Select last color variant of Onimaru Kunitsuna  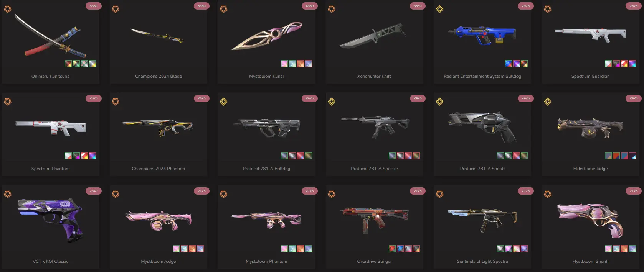(92, 64)
